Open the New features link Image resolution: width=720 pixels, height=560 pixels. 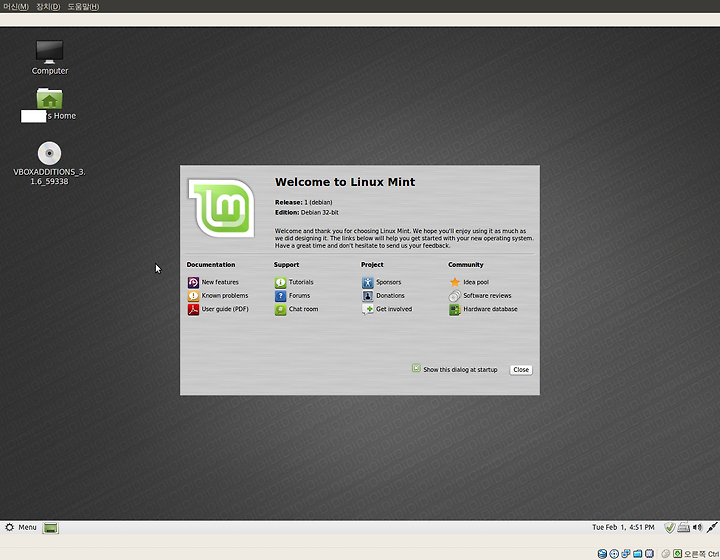point(220,282)
